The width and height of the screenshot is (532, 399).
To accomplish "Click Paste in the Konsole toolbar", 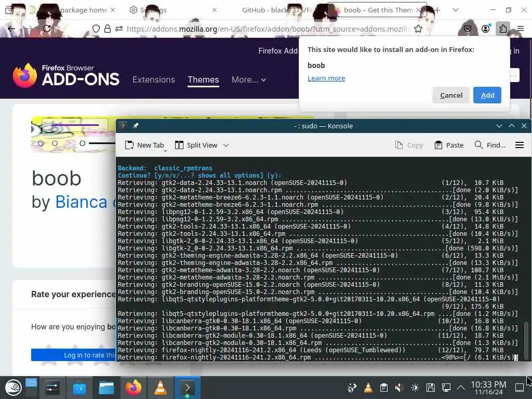I will 449,145.
